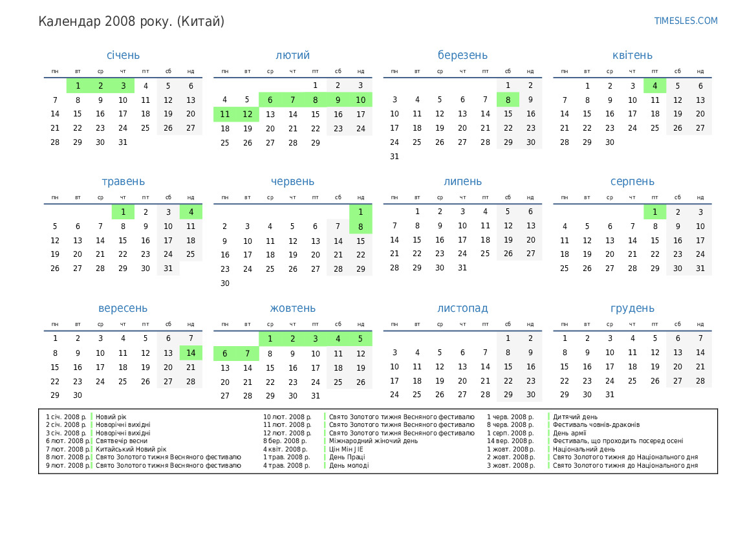
Task: Click the page title Календар 2008 року
Action: pos(131,21)
